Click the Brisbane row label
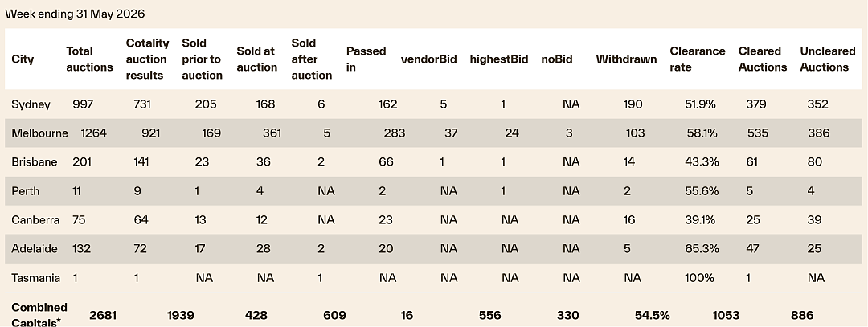The image size is (868, 327). [35, 162]
